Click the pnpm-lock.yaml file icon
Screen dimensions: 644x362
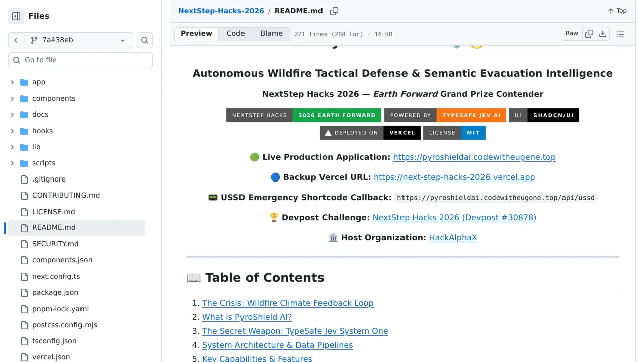[x=24, y=309]
